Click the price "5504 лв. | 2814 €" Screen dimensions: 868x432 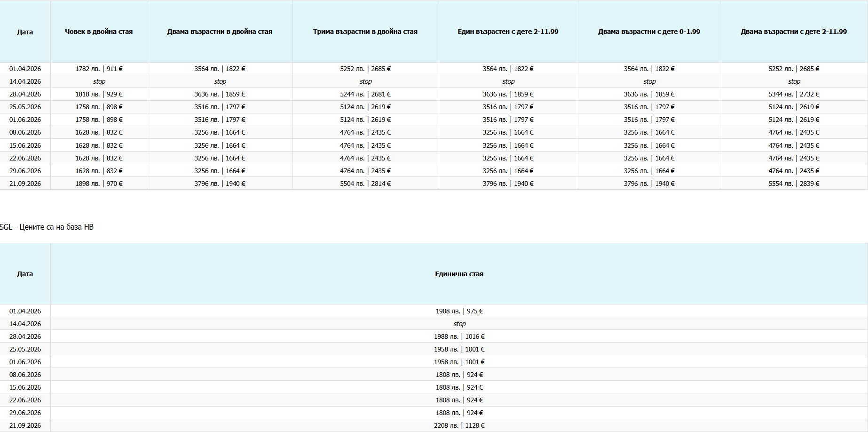pyautogui.click(x=365, y=184)
